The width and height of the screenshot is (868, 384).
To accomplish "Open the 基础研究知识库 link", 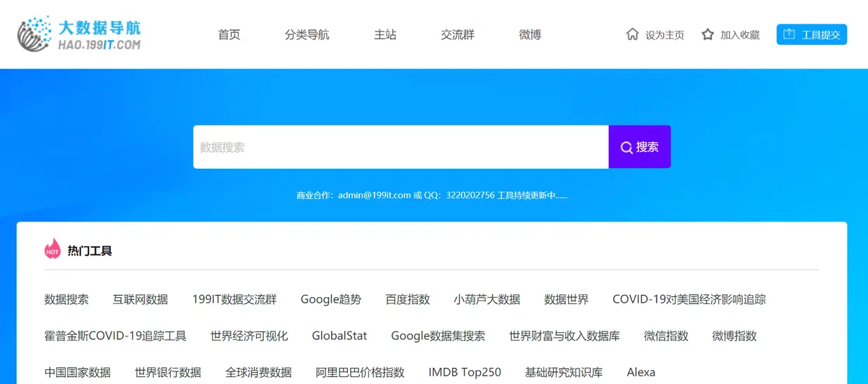I will click(563, 372).
